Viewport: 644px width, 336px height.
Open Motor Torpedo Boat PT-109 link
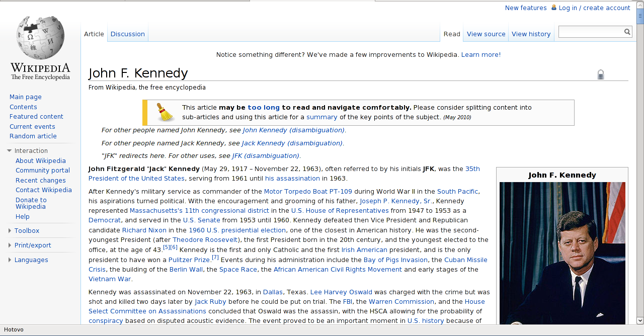pyautogui.click(x=308, y=192)
